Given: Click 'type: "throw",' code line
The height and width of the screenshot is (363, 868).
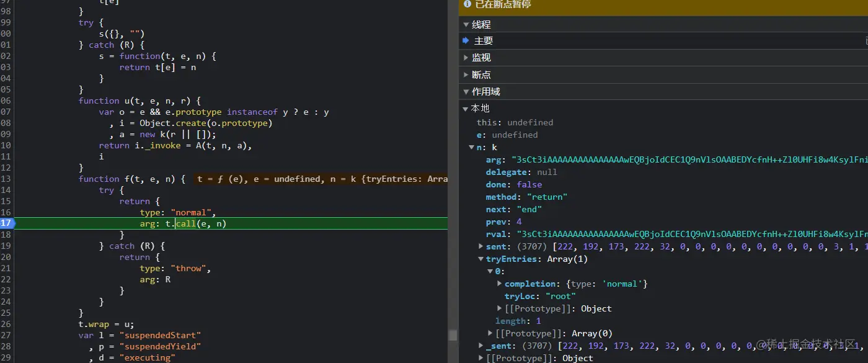Looking at the screenshot, I should click(175, 268).
